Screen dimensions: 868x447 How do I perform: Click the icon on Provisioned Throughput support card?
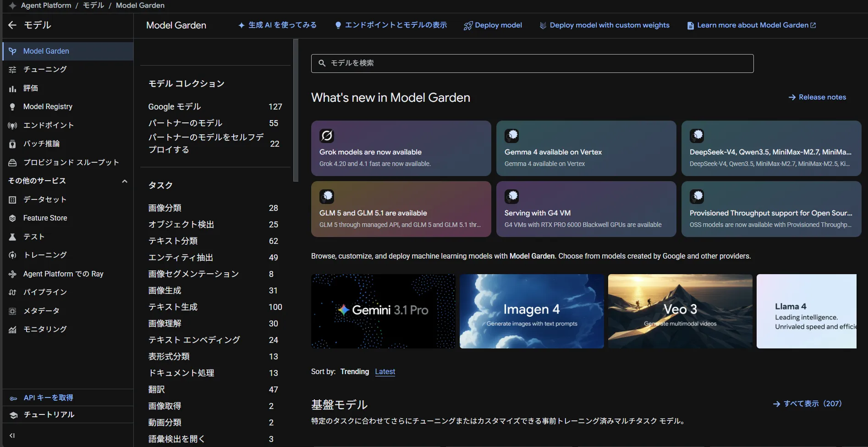tap(697, 197)
